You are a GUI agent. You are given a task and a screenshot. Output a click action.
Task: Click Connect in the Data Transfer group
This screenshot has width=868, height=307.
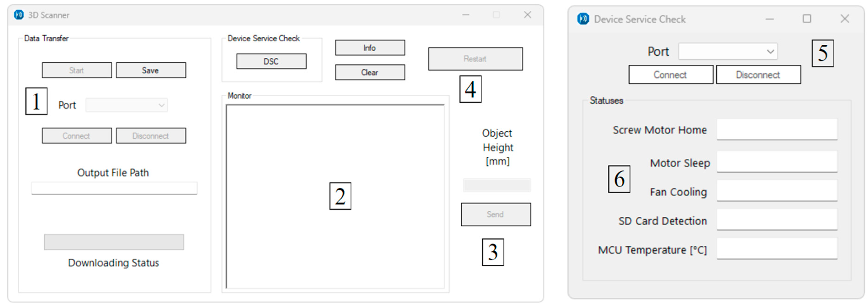(x=77, y=136)
